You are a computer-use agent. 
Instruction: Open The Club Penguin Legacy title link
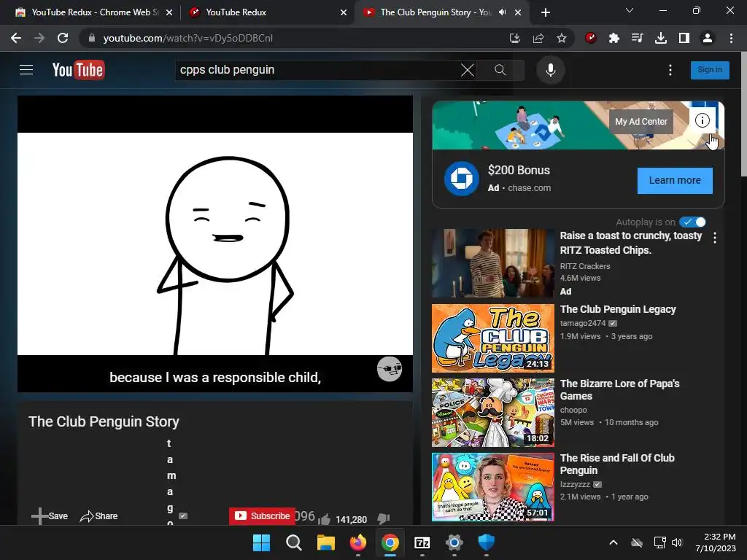618,309
